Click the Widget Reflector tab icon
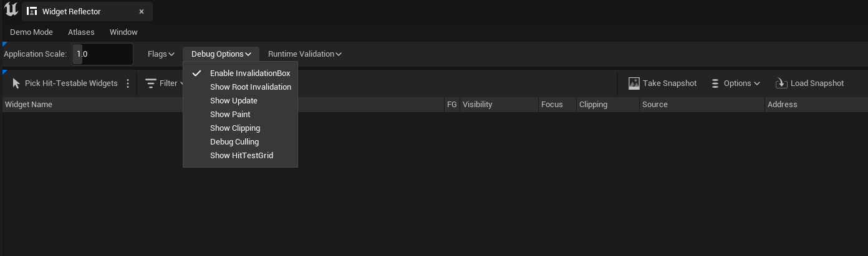Screen dimensions: 868x256 coord(32,11)
